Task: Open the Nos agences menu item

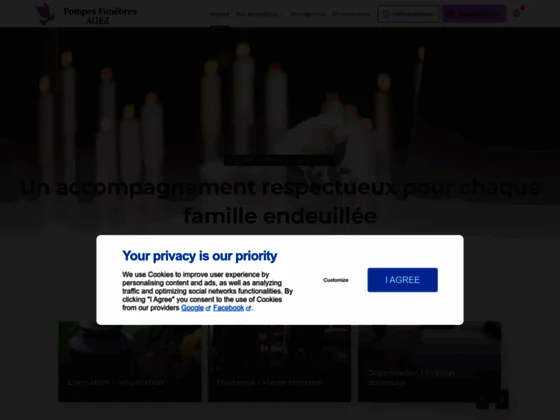Action: click(308, 14)
